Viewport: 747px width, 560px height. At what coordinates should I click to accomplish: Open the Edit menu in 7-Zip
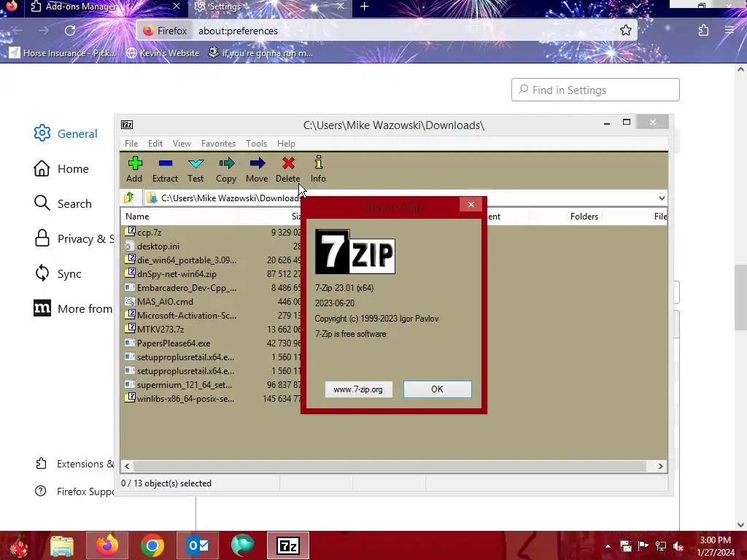(155, 144)
